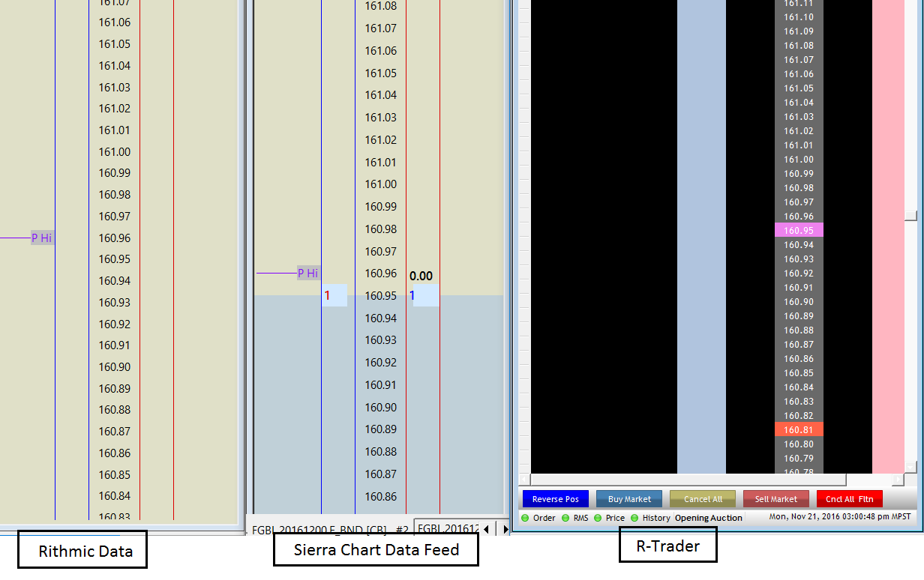Click price 160.84 in Rithmic Data ladder
Viewport: 924px width, 580px height.
(115, 496)
